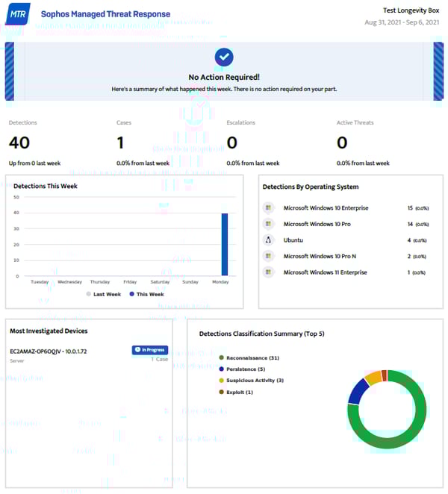The image size is (448, 494).
Task: Click the In Progress status badge
Action: tap(150, 350)
